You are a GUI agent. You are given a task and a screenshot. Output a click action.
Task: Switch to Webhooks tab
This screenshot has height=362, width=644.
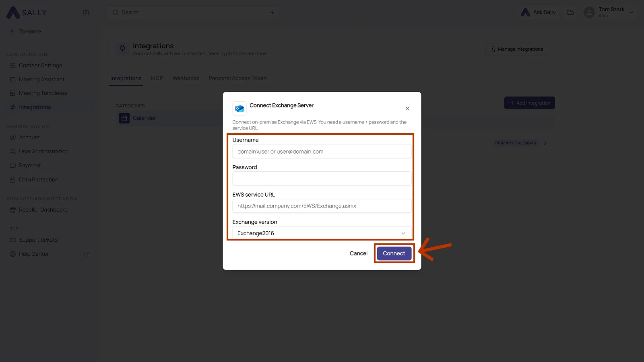186,78
